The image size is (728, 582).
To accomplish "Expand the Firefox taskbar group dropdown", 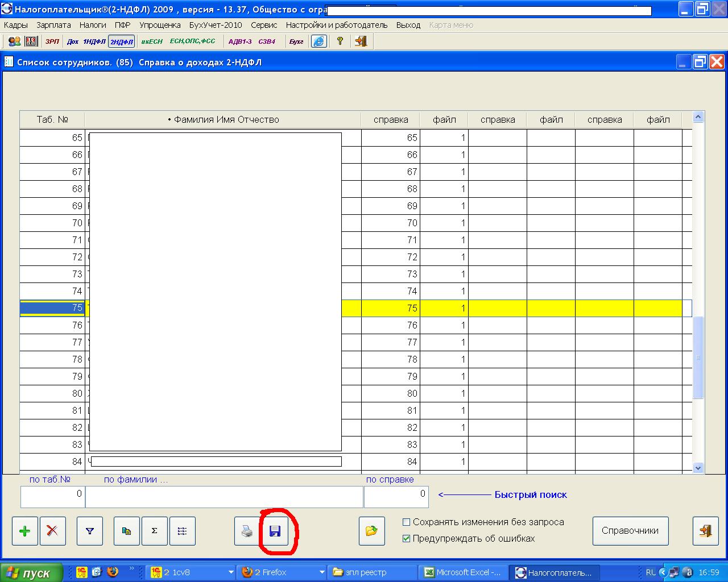I will (x=322, y=572).
